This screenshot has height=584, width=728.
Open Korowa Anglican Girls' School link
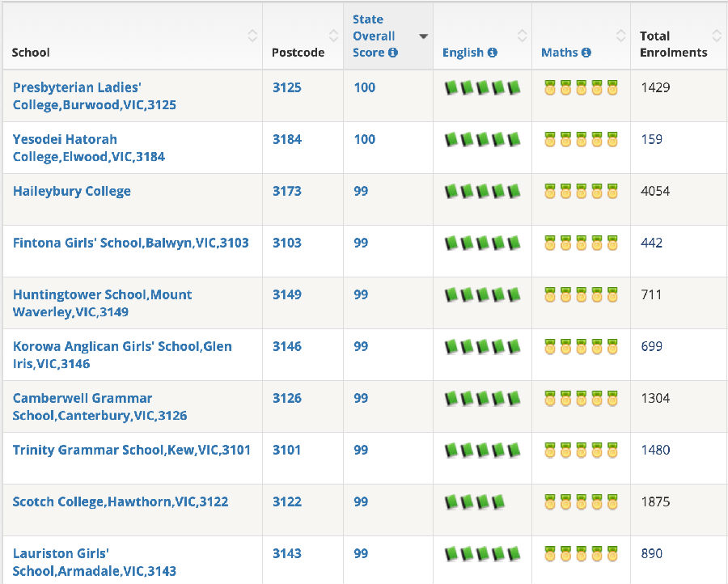pyautogui.click(x=122, y=355)
